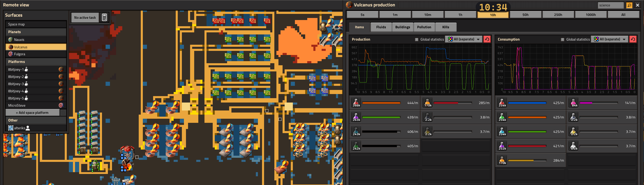Set the time range to 5s
644x185 pixels.
tap(362, 15)
